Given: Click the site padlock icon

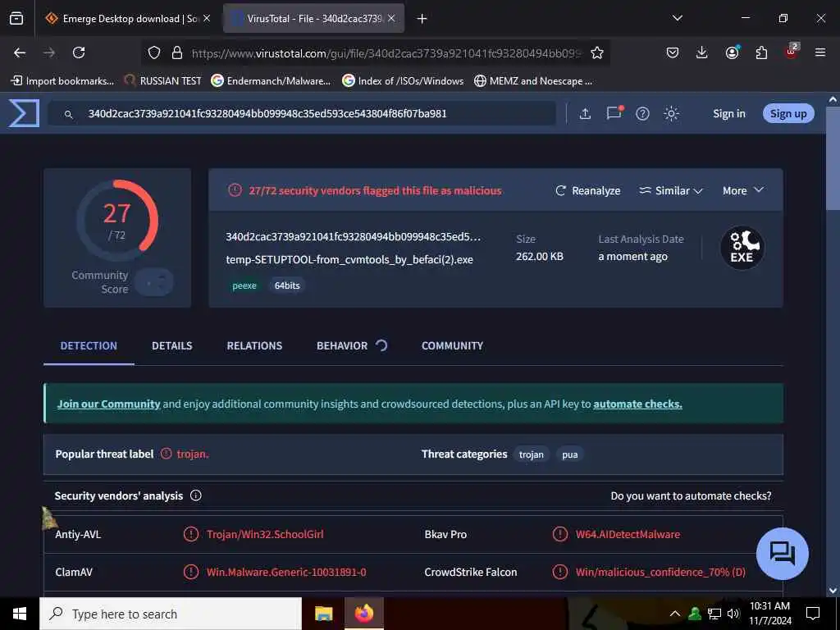Looking at the screenshot, I should coord(177,52).
